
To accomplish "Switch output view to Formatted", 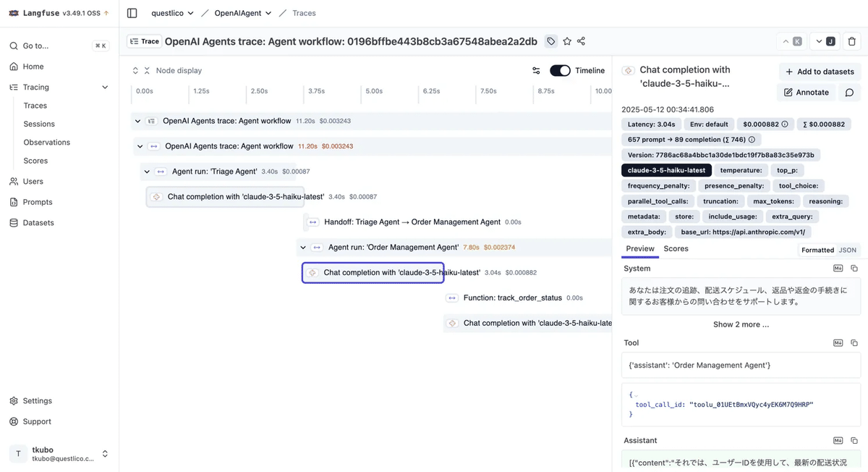I will tap(817, 249).
